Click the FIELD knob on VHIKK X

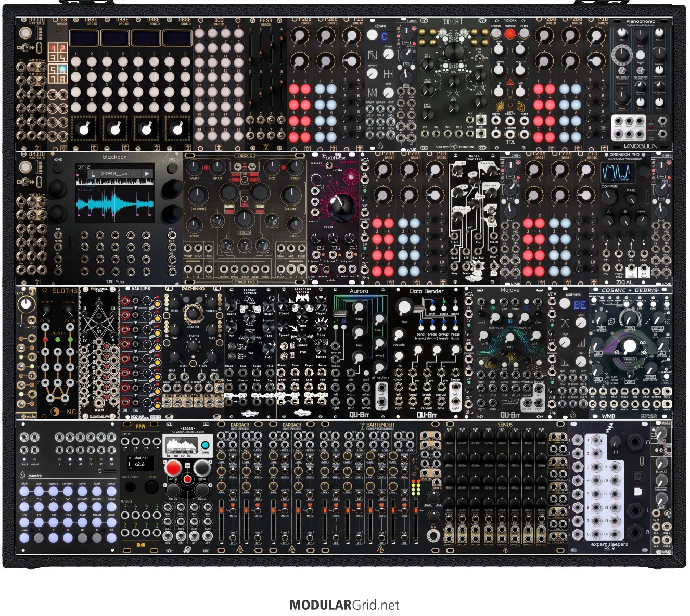pyautogui.click(x=245, y=219)
